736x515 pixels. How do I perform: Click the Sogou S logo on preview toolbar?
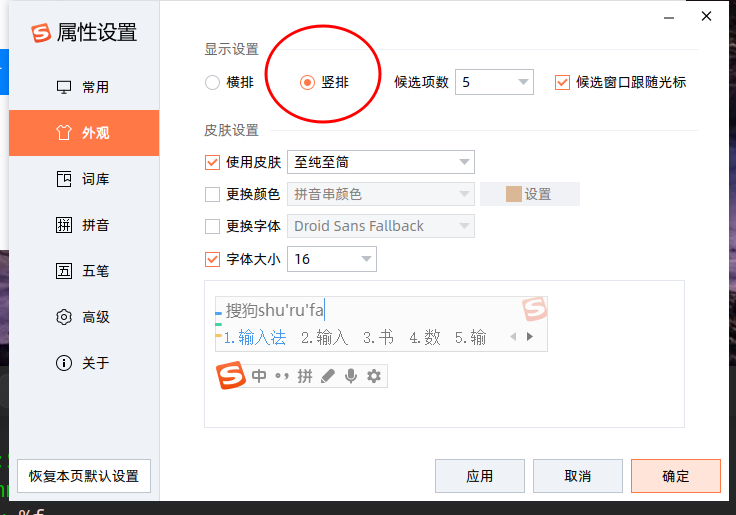coord(230,376)
